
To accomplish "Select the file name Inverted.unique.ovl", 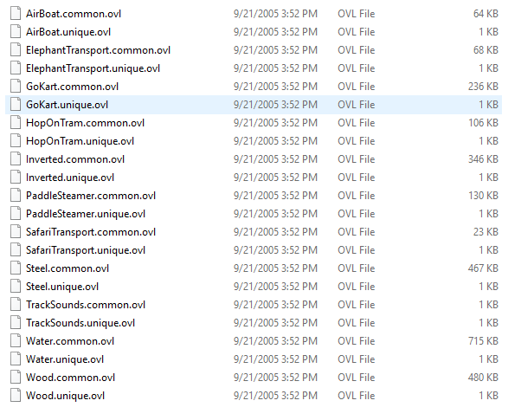I will click(x=70, y=178).
